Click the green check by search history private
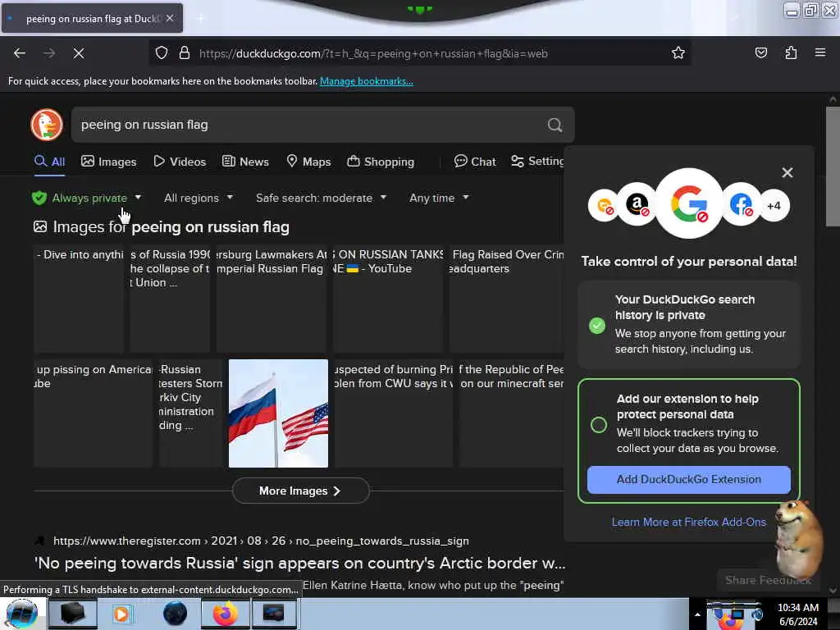 597,325
